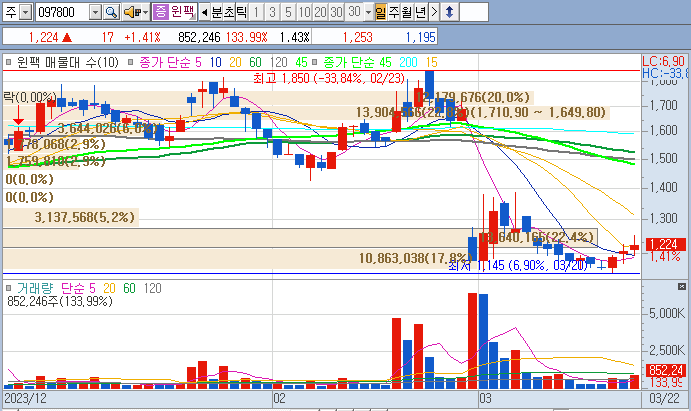
Task: Click the 최저 1,145 low annotation
Action: pos(518,265)
